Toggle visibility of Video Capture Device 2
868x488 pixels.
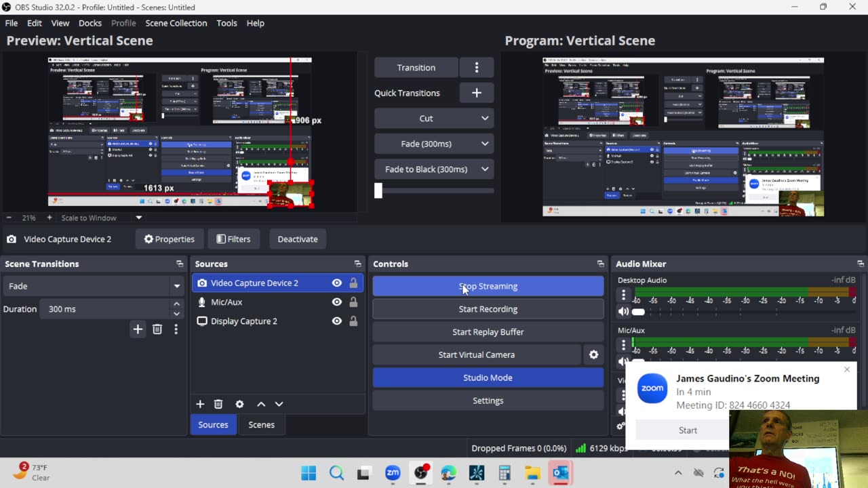click(336, 283)
